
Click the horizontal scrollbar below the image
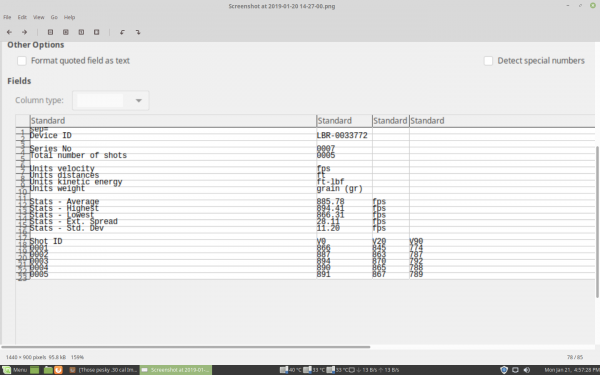coord(186,347)
